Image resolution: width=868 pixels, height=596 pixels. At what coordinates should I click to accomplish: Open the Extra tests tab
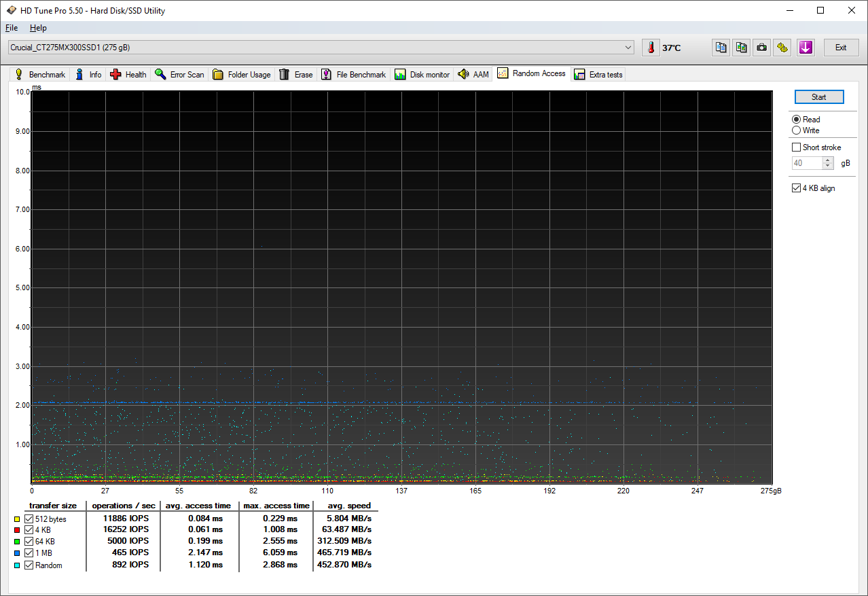[x=598, y=75]
